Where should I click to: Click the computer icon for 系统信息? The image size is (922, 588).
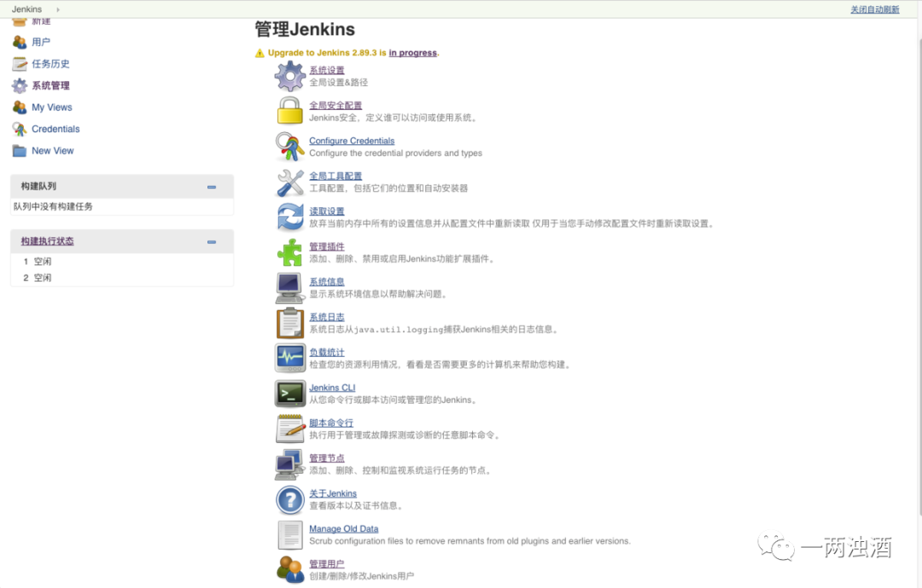290,288
